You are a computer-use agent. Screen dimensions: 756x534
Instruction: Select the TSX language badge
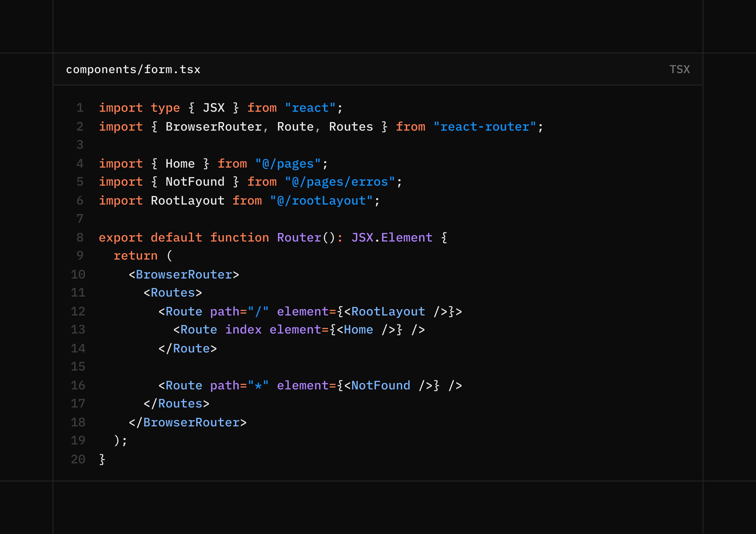680,69
